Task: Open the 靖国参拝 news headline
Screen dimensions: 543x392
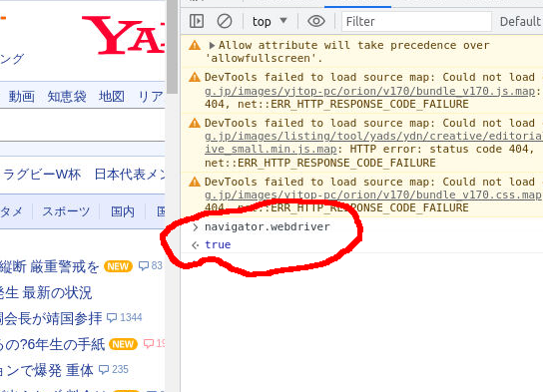Action: coord(51,318)
